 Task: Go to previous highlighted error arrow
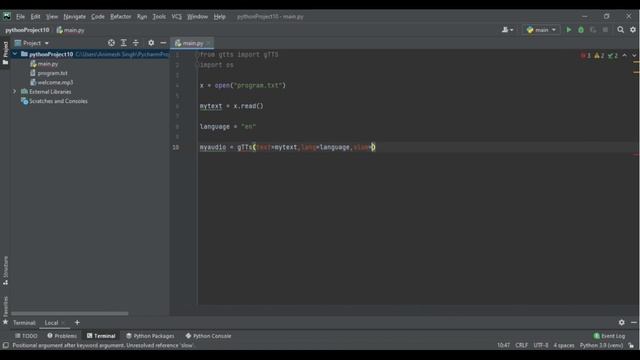point(624,56)
